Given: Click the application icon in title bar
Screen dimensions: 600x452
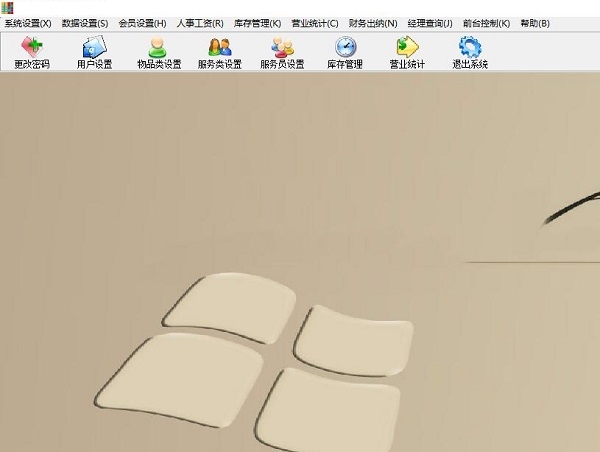Looking at the screenshot, I should [x=7, y=8].
